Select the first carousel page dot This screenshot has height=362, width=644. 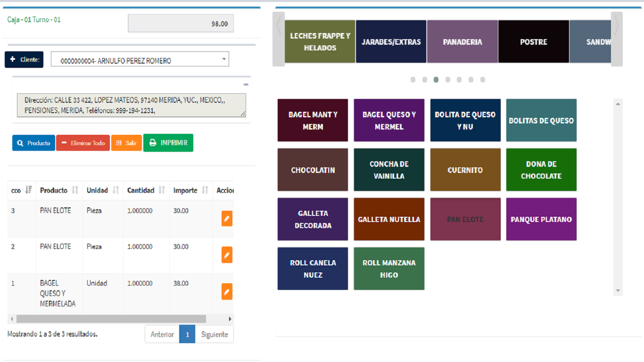413,80
